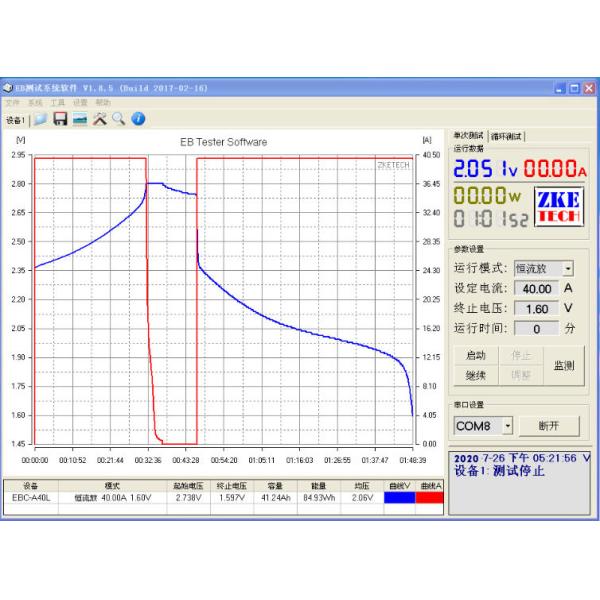This screenshot has width=600, height=600.
Task: Click the save chart image icon
Action: (79, 119)
